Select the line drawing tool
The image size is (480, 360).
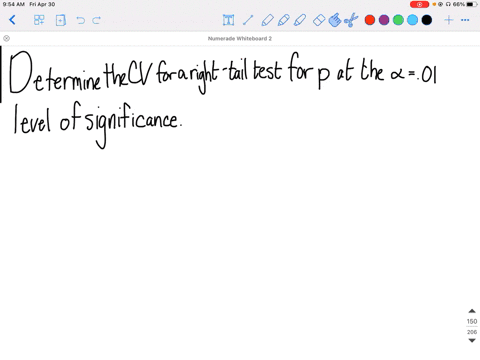click(248, 20)
